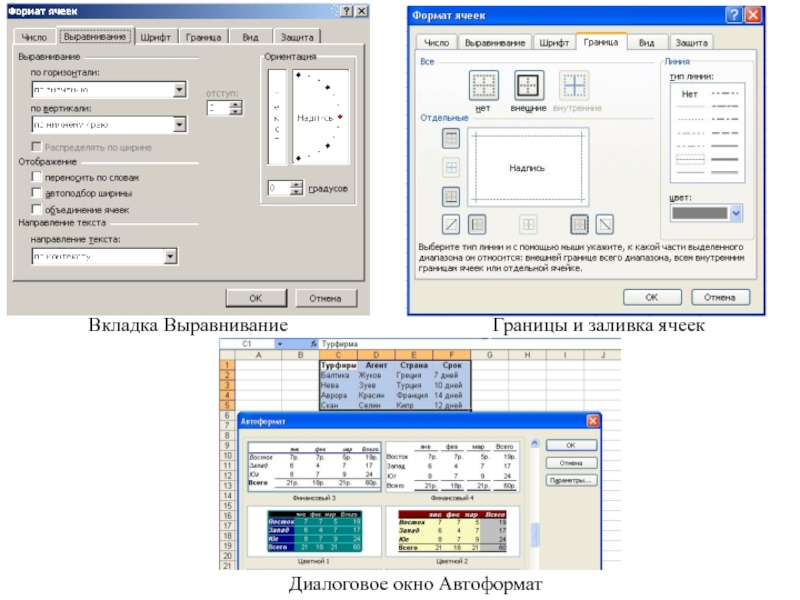Open Выравнивание tab in the blue Граница dialog
The height and width of the screenshot is (600, 800).
pos(495,43)
